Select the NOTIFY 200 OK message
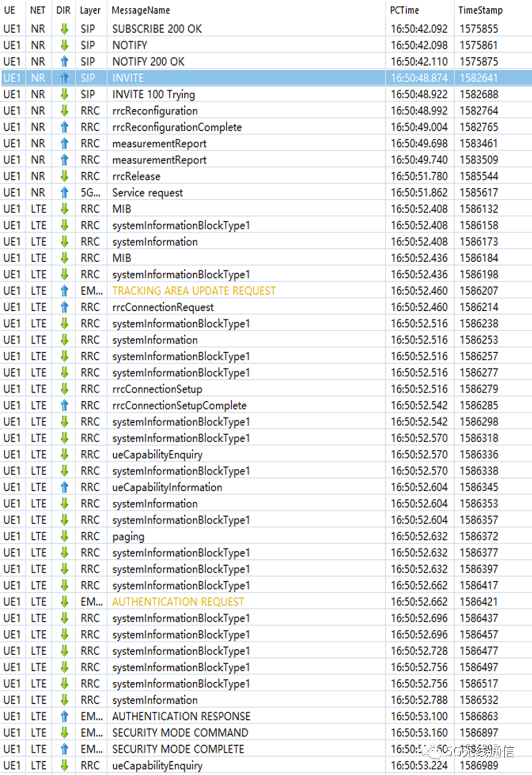Image resolution: width=532 pixels, height=775 pixels. (148, 61)
